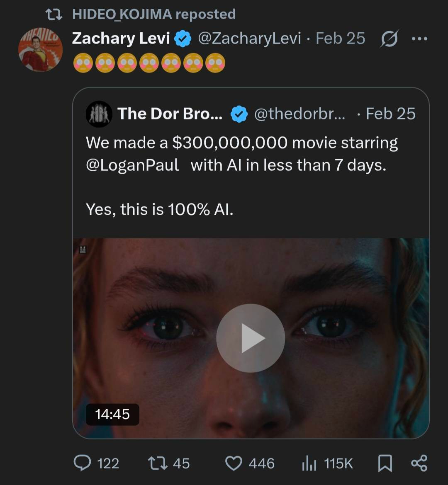Click the Grok slash icon

(389, 39)
